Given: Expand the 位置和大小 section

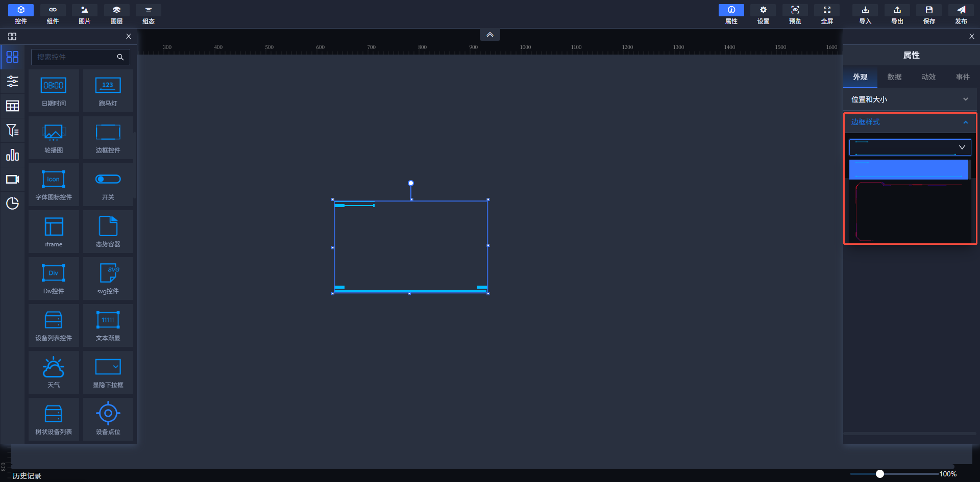Looking at the screenshot, I should tap(910, 99).
